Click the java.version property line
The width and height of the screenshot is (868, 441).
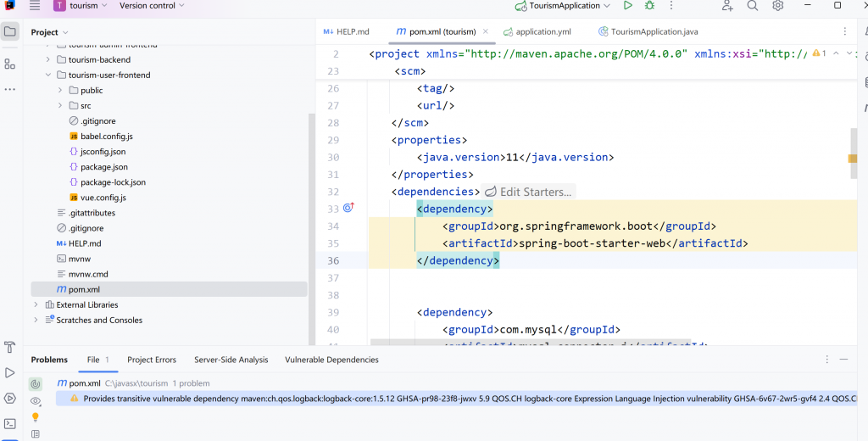point(515,158)
